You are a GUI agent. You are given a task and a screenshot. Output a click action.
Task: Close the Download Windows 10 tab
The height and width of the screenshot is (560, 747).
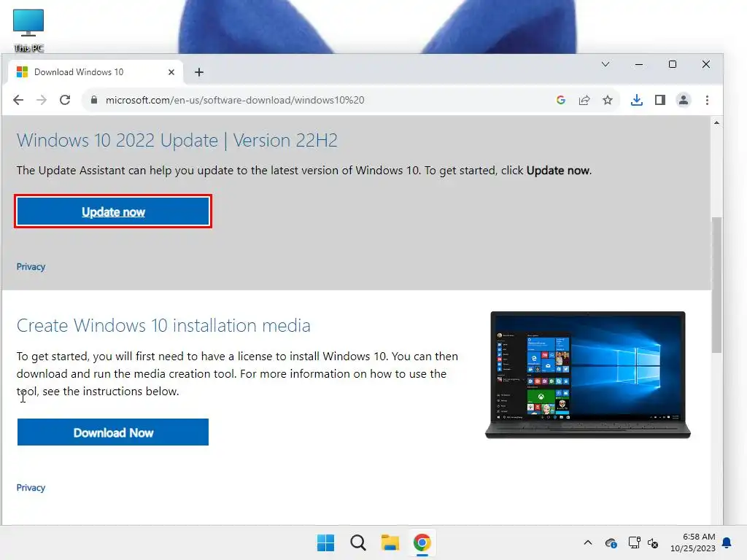pyautogui.click(x=171, y=72)
